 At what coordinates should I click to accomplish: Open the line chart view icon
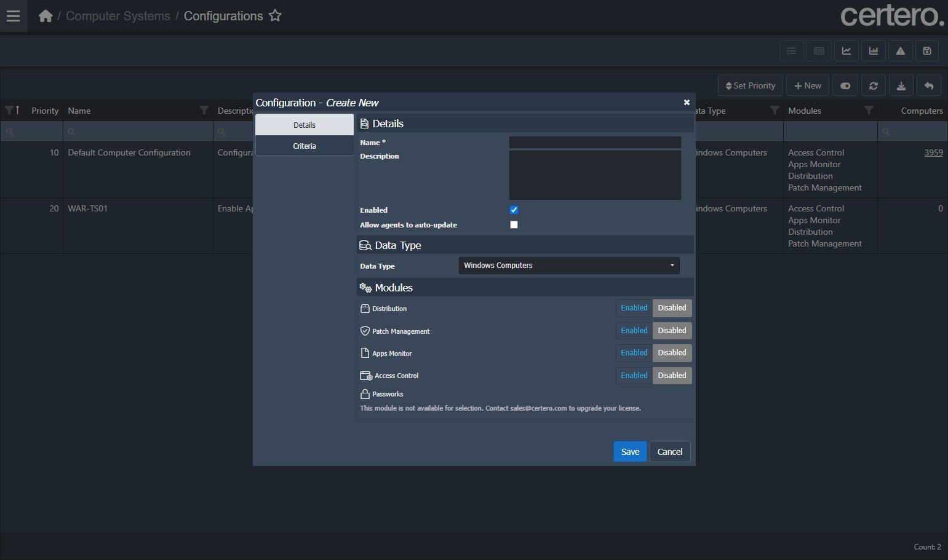coord(846,51)
